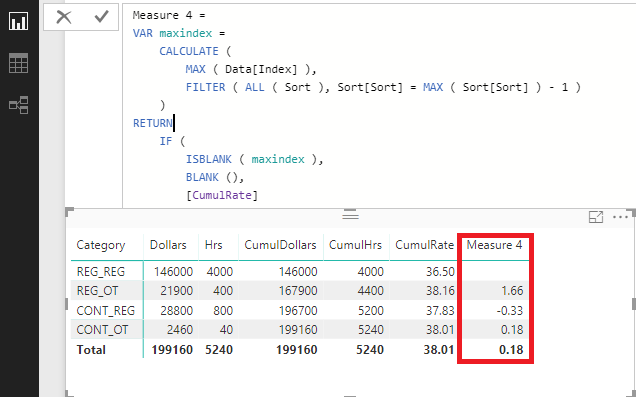Click the 40 Hrs value
This screenshot has width=636, height=398.
coord(226,330)
